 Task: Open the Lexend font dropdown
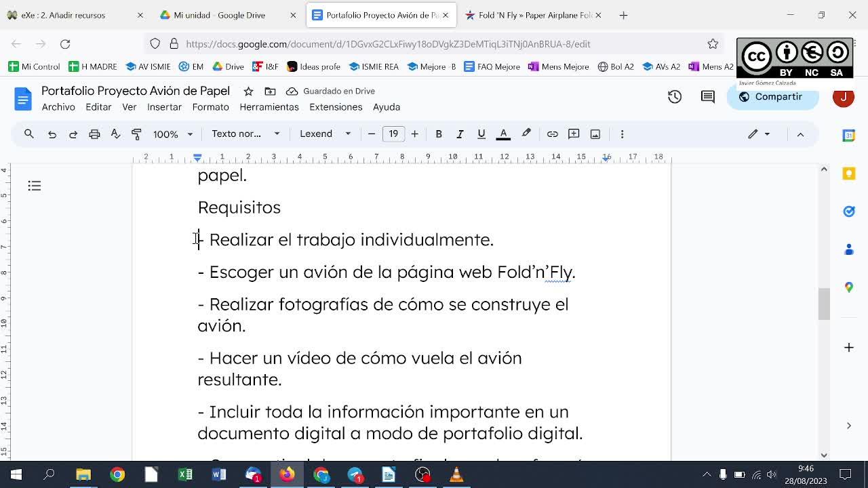pyautogui.click(x=325, y=134)
